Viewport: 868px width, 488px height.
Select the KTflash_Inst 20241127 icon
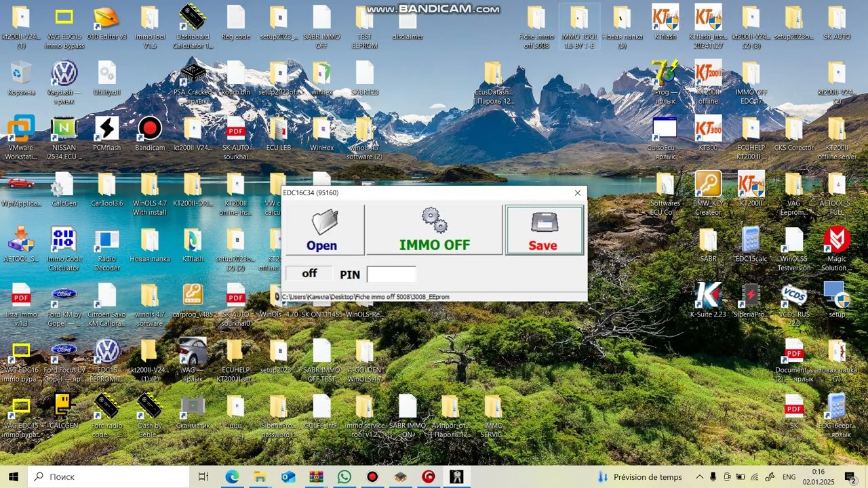[708, 28]
